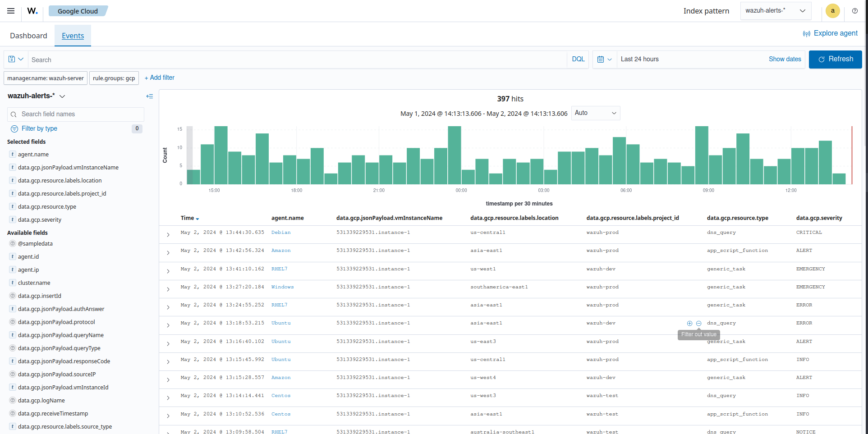Open the main navigation hamburger menu
This screenshot has width=868, height=434.
coord(11,11)
